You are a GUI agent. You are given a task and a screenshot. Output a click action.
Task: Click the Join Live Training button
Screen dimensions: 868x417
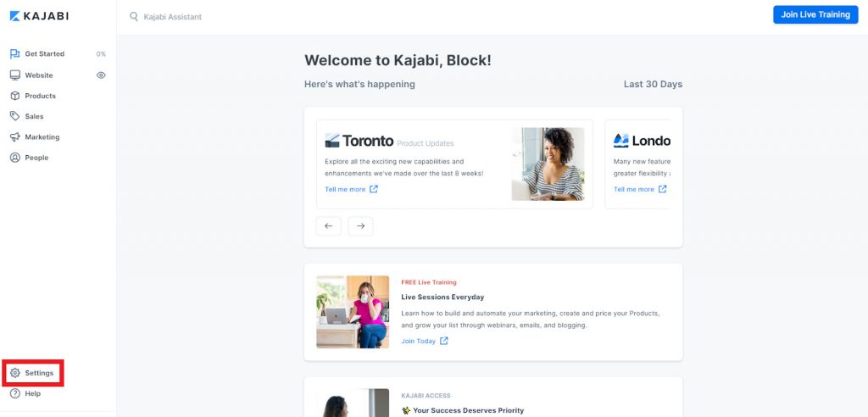pos(815,14)
